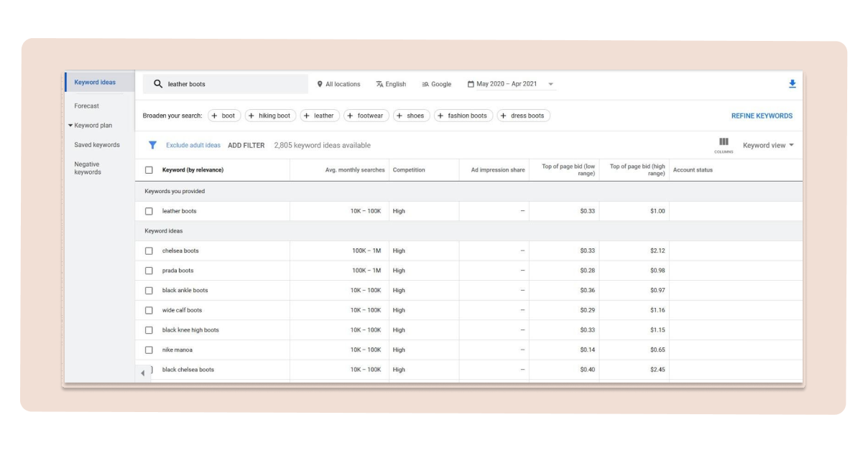Click the black chelsea boots keyword text
The width and height of the screenshot is (868, 458).
tap(188, 370)
